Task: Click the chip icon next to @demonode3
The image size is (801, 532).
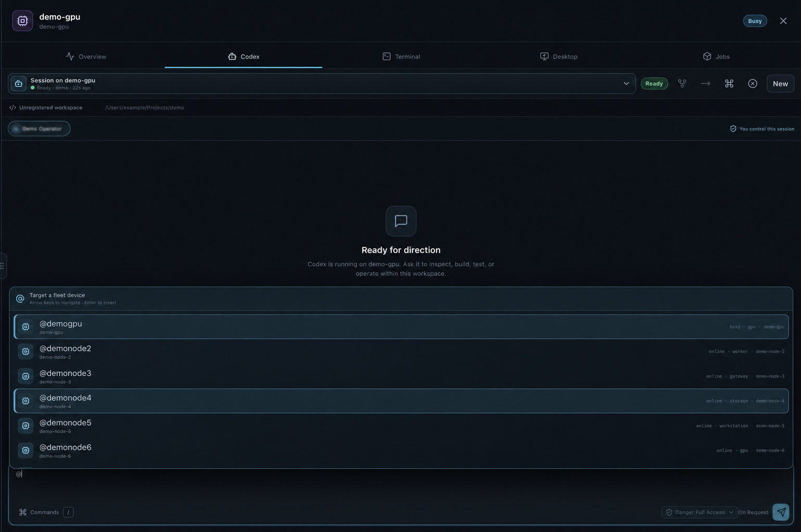Action: (x=26, y=376)
